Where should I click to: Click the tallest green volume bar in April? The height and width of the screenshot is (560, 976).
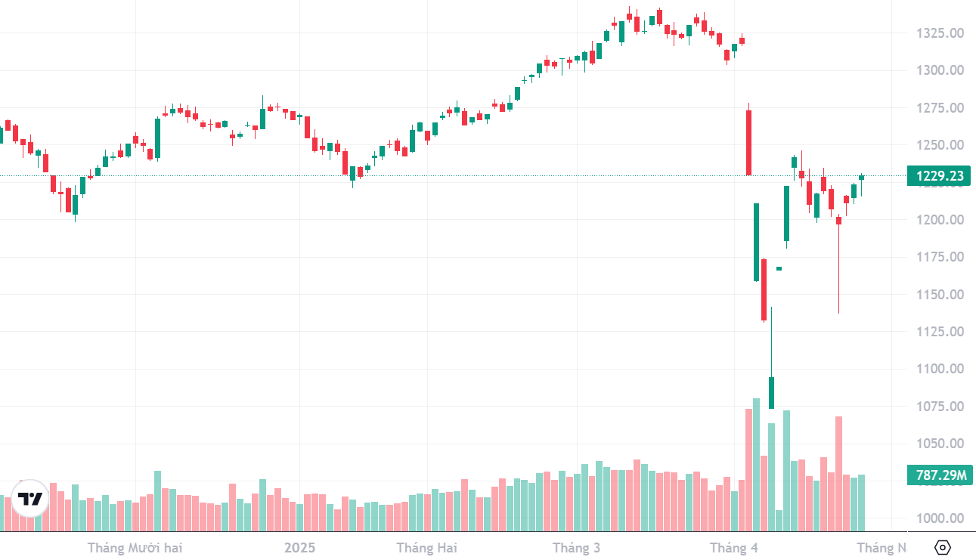(x=756, y=465)
